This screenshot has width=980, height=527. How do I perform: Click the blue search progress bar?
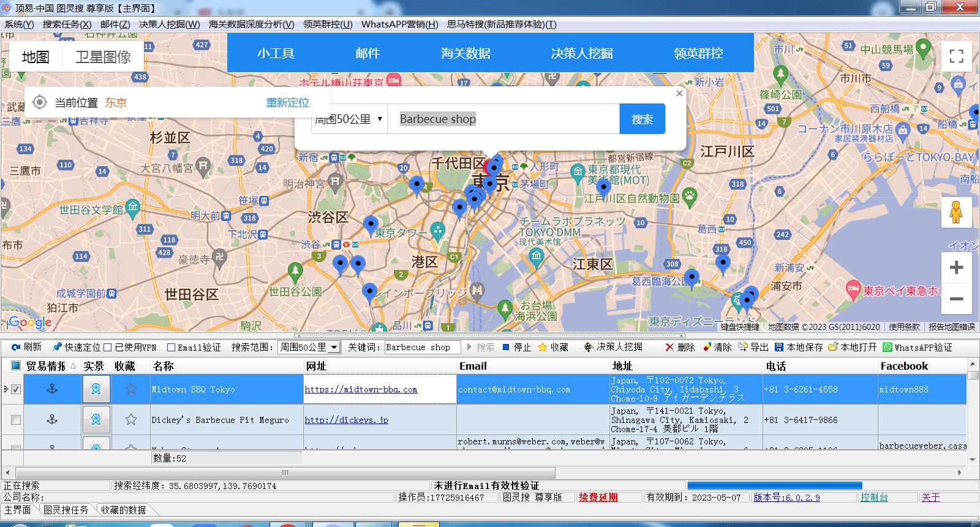click(x=774, y=486)
